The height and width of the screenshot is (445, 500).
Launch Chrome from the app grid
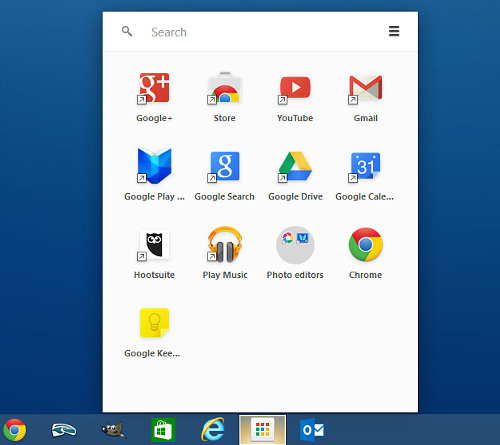coord(366,245)
